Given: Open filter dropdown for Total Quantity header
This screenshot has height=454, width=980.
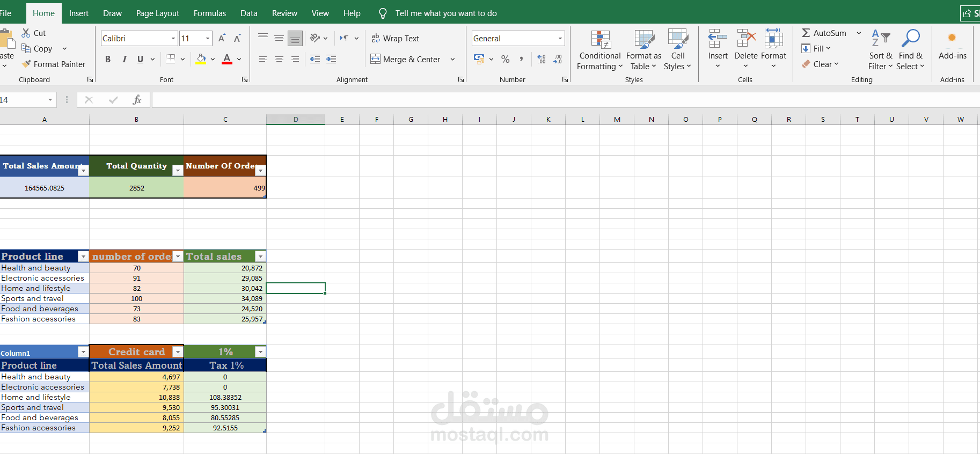Looking at the screenshot, I should (x=178, y=171).
